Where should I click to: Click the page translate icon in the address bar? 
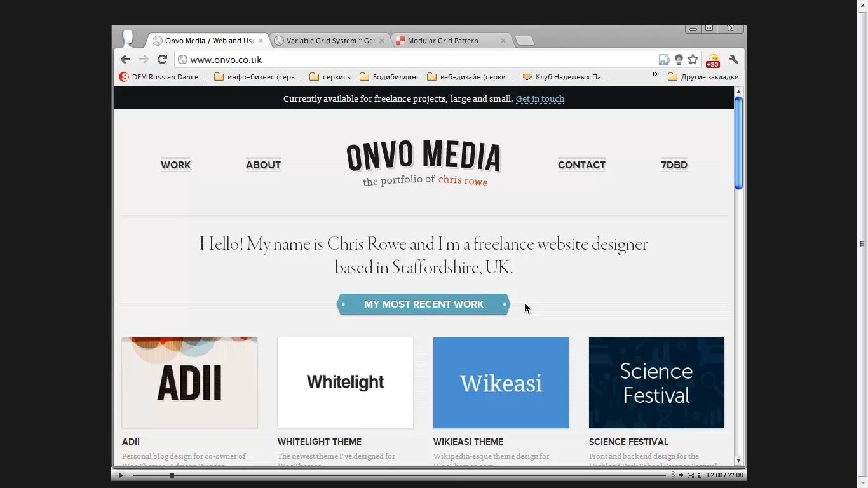pos(664,60)
